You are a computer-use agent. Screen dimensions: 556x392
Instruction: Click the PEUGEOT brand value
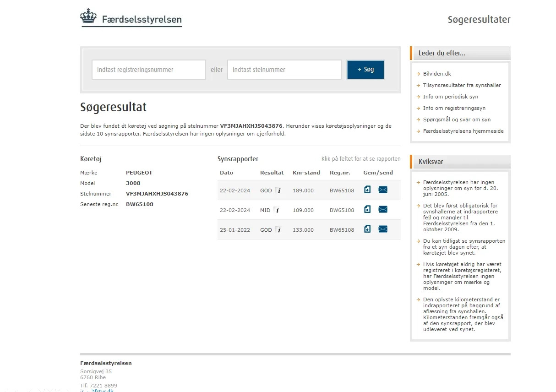(139, 173)
